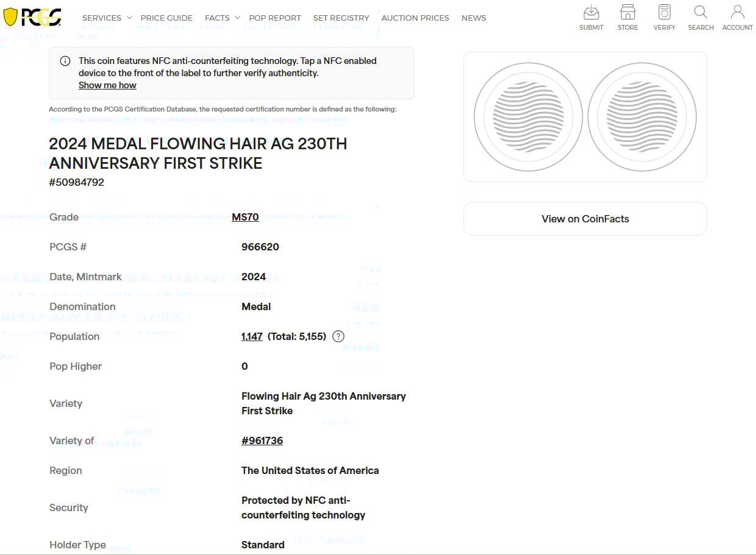Click the population 1,147 link

coord(252,336)
